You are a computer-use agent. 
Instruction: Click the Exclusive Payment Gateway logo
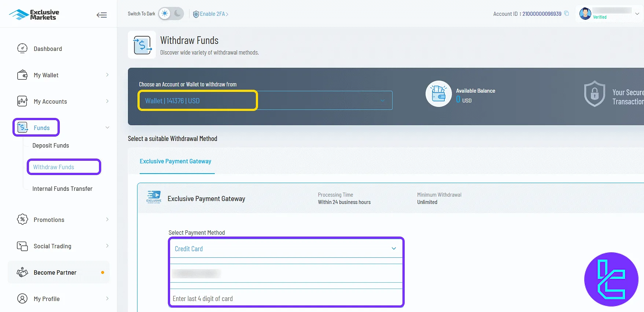click(x=154, y=197)
